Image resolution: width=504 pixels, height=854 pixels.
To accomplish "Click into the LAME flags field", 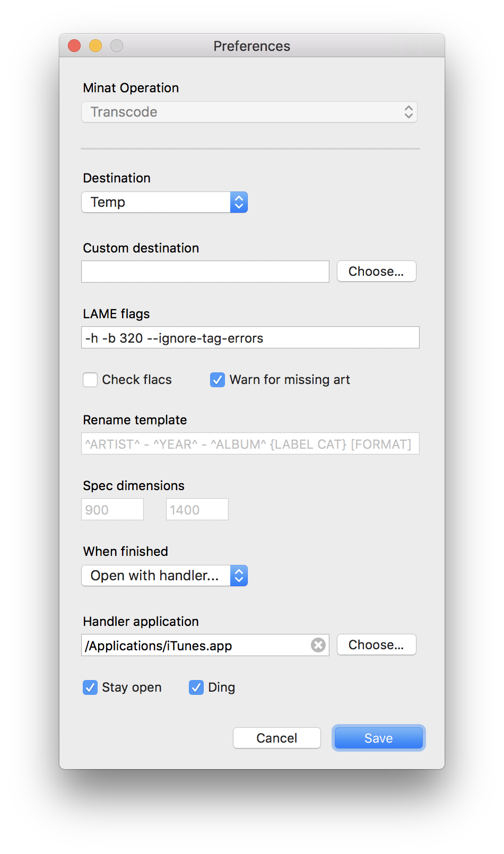I will pyautogui.click(x=250, y=338).
